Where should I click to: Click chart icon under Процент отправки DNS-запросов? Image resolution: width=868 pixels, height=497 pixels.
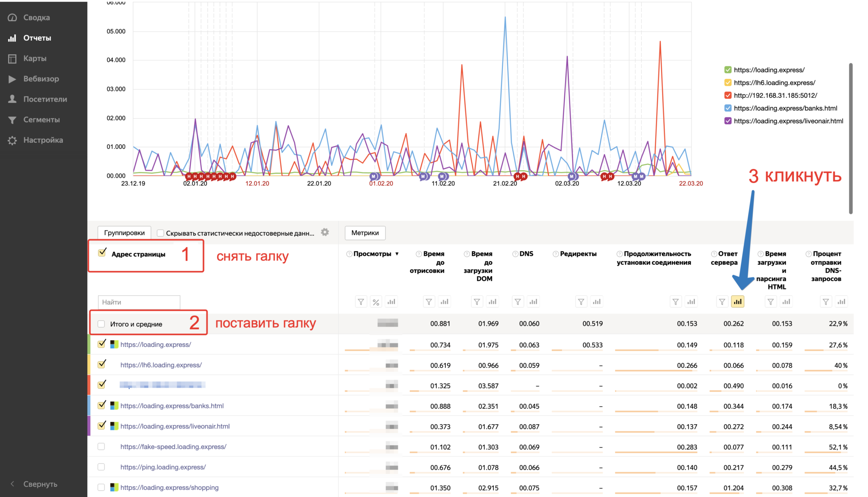pos(841,302)
